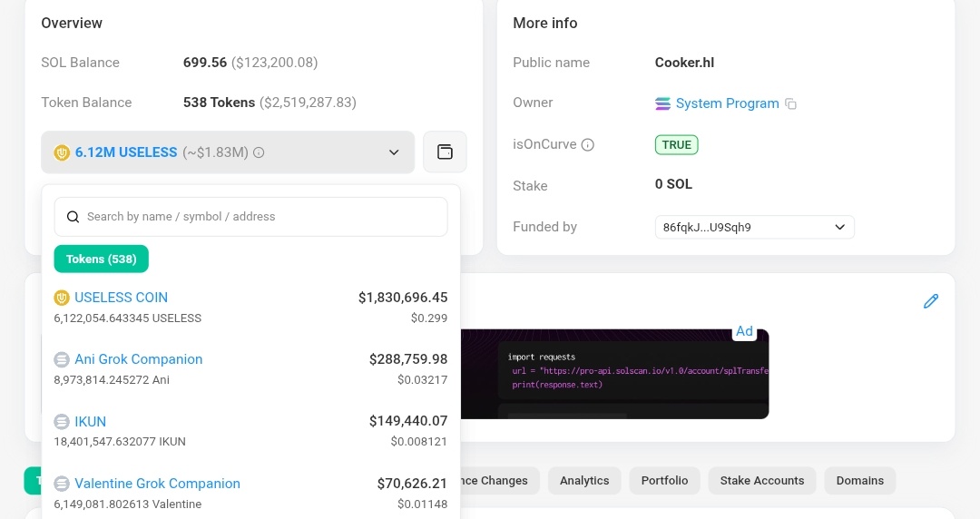This screenshot has width=980, height=519.
Task: Click the 8,973,814.245272 Ani amount
Action: coord(112,380)
